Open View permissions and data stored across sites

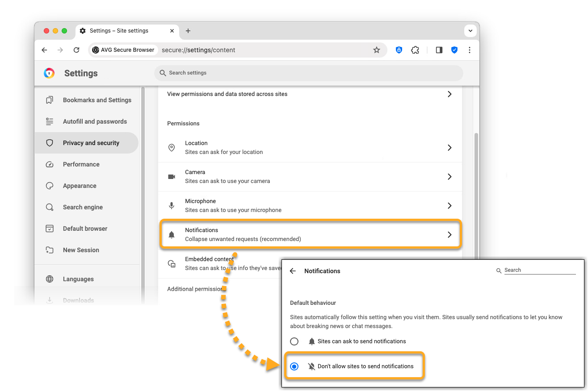pyautogui.click(x=310, y=94)
